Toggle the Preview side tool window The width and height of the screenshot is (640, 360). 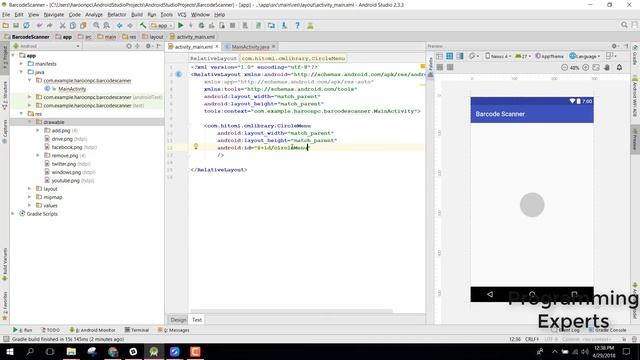(635, 139)
